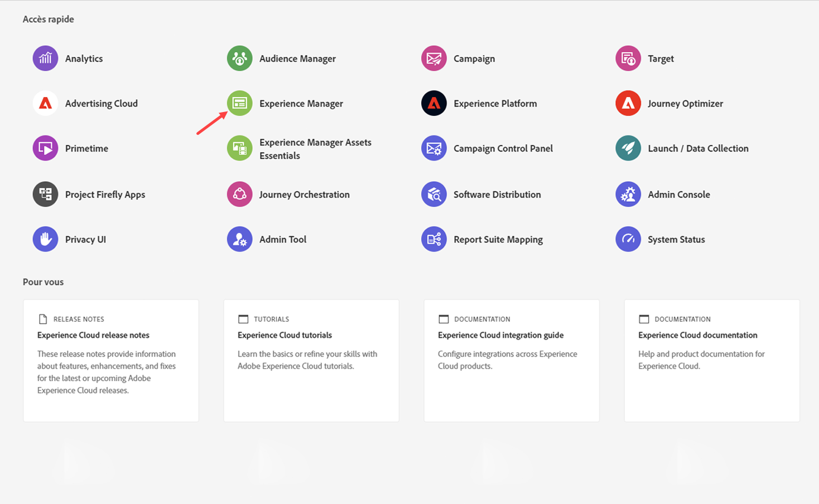Click the Experience Manager Assets Essentials icon
Image resolution: width=819 pixels, height=504 pixels.
(x=239, y=148)
